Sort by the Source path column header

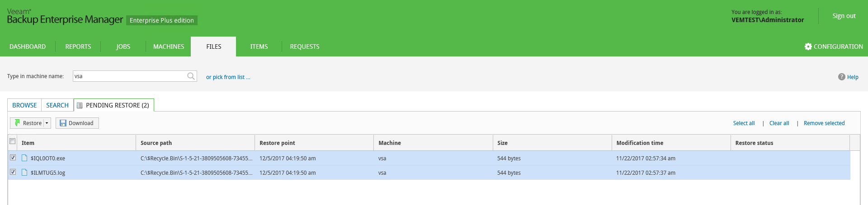[195, 143]
